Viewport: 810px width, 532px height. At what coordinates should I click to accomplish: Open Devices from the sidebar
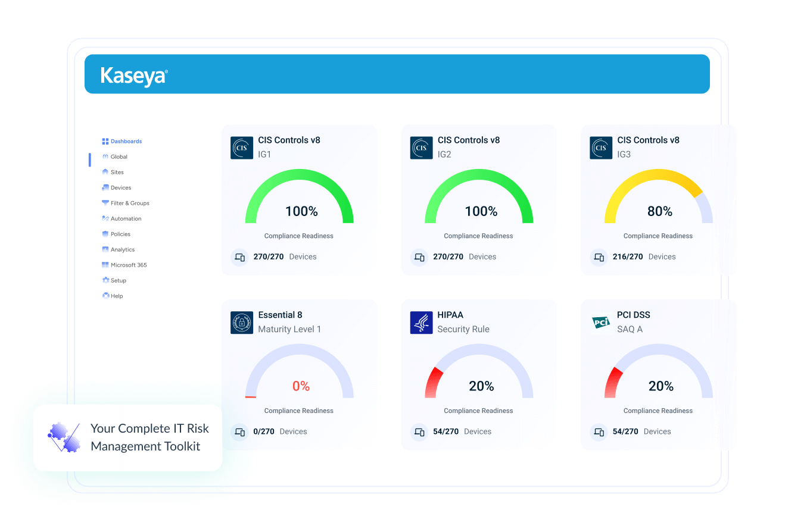coord(117,188)
